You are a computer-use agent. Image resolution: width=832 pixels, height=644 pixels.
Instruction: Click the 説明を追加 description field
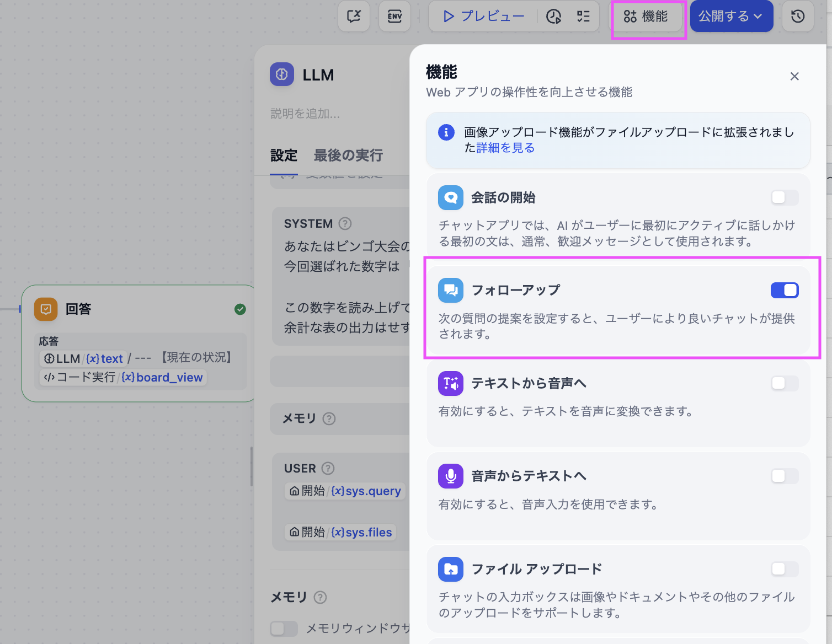point(305,114)
